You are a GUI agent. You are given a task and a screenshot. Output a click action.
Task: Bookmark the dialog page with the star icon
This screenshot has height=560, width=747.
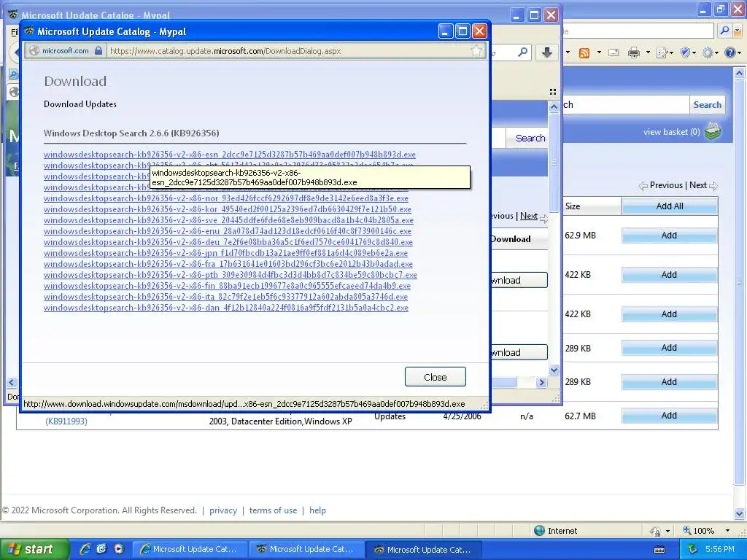point(476,50)
